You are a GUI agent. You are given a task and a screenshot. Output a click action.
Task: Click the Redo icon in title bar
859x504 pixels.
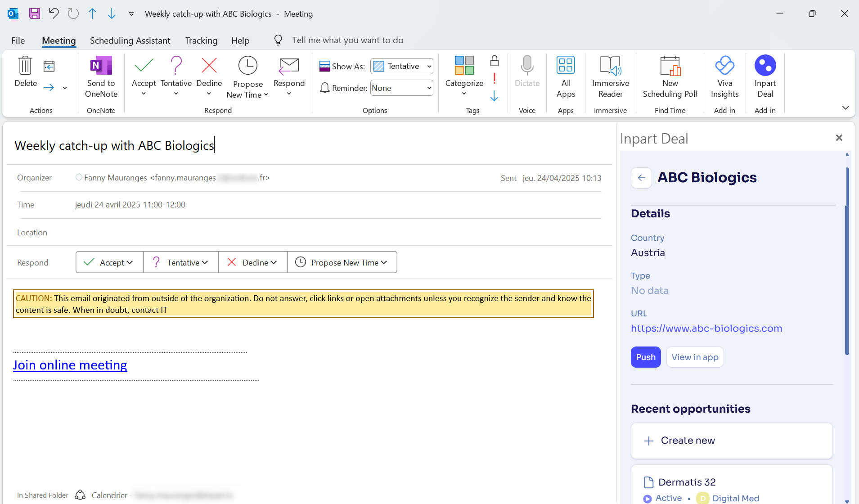pos(73,13)
